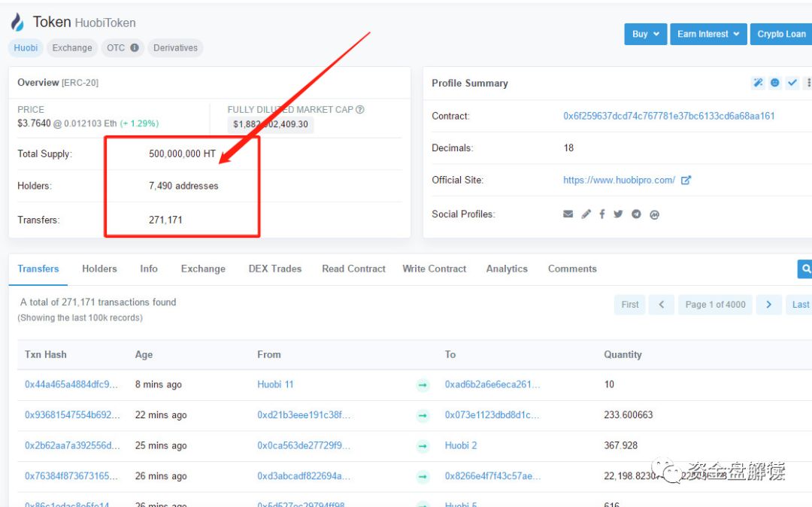Open the Telegram social profile icon
This screenshot has width=812, height=507.
(x=636, y=214)
